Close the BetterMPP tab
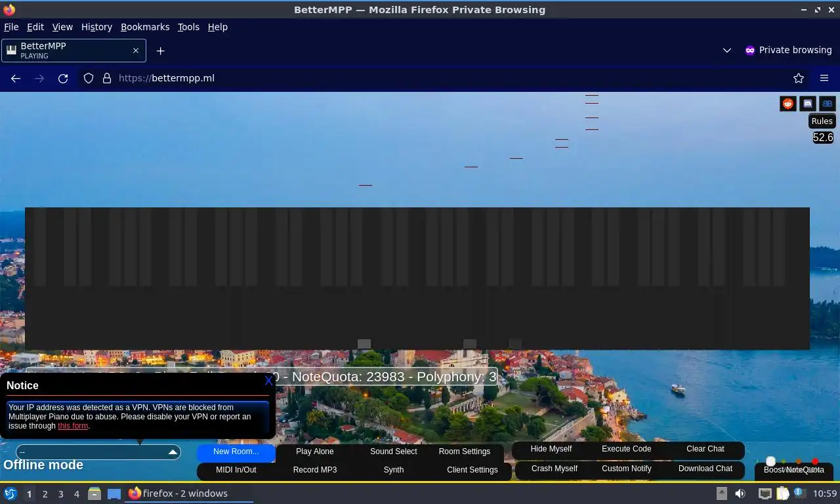Viewport: 840px width, 504px height. [136, 51]
